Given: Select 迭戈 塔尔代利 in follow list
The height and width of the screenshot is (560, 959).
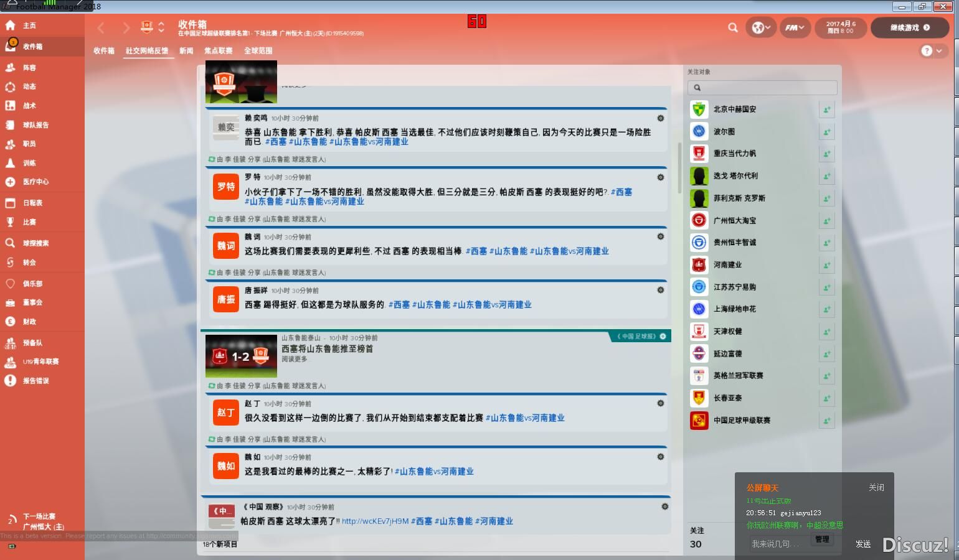Looking at the screenshot, I should click(x=735, y=176).
